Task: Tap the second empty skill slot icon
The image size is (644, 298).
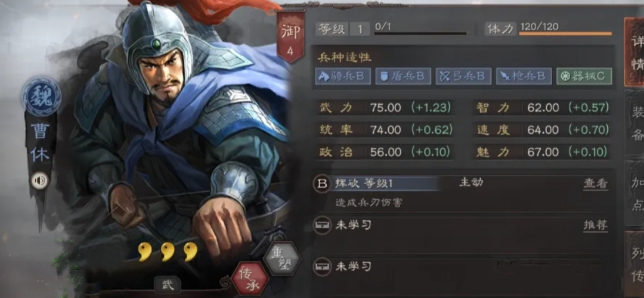Action: (323, 267)
